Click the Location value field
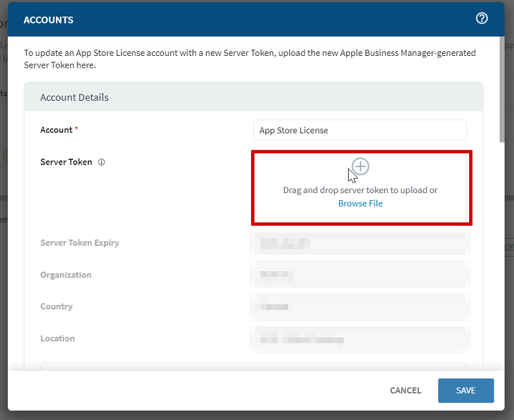The image size is (514, 420). [x=360, y=339]
